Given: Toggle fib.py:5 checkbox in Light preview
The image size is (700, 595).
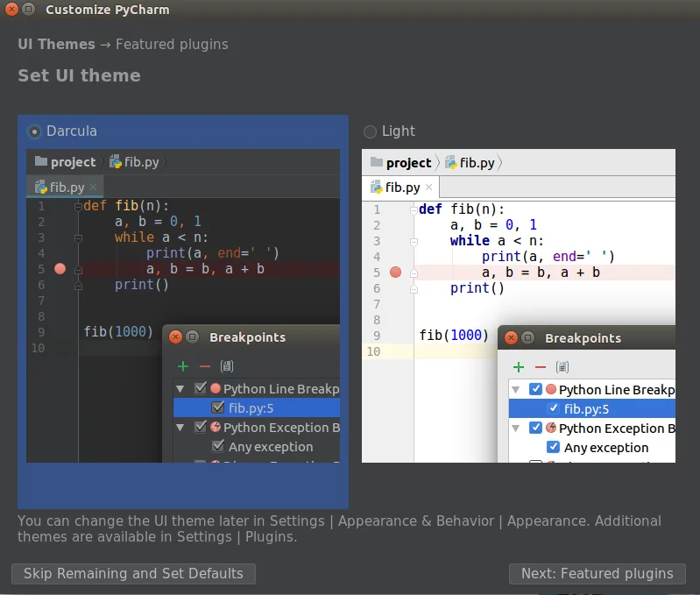Looking at the screenshot, I should (553, 408).
